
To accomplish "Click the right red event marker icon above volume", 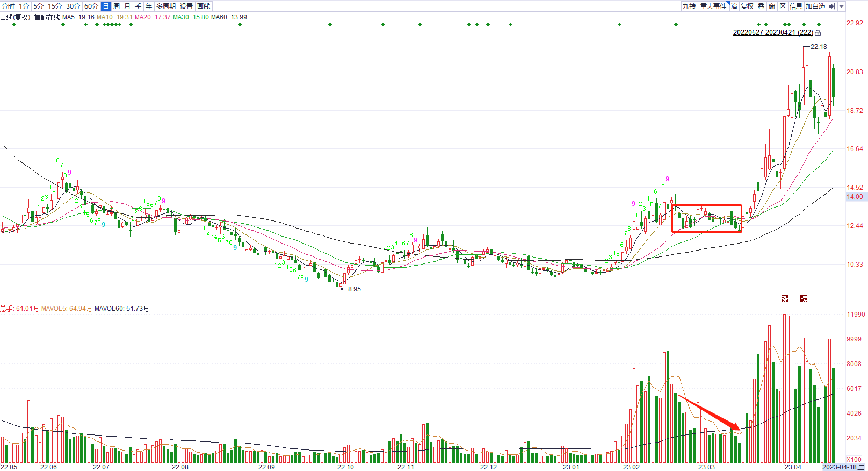I will (x=804, y=298).
